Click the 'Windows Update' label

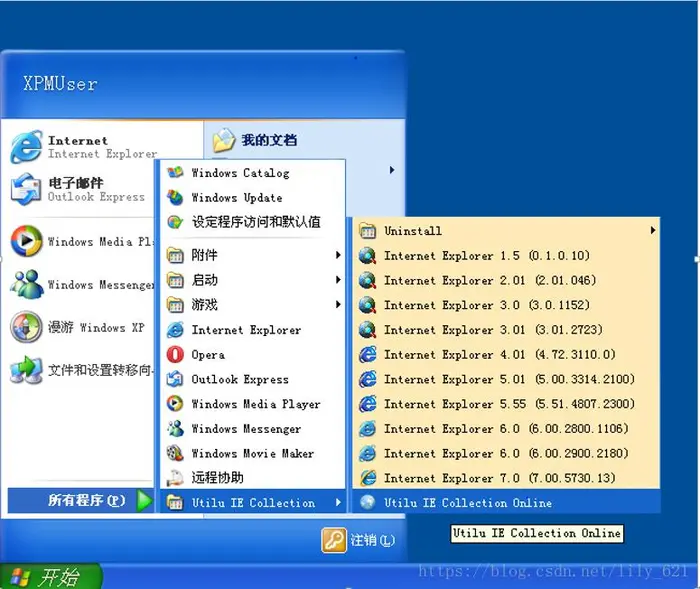pos(237,198)
